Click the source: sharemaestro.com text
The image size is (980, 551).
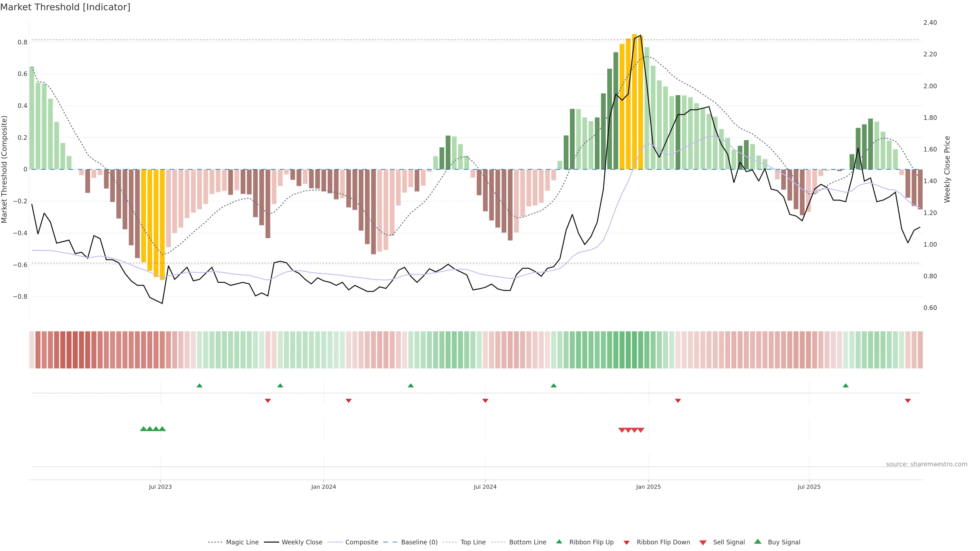[926, 464]
